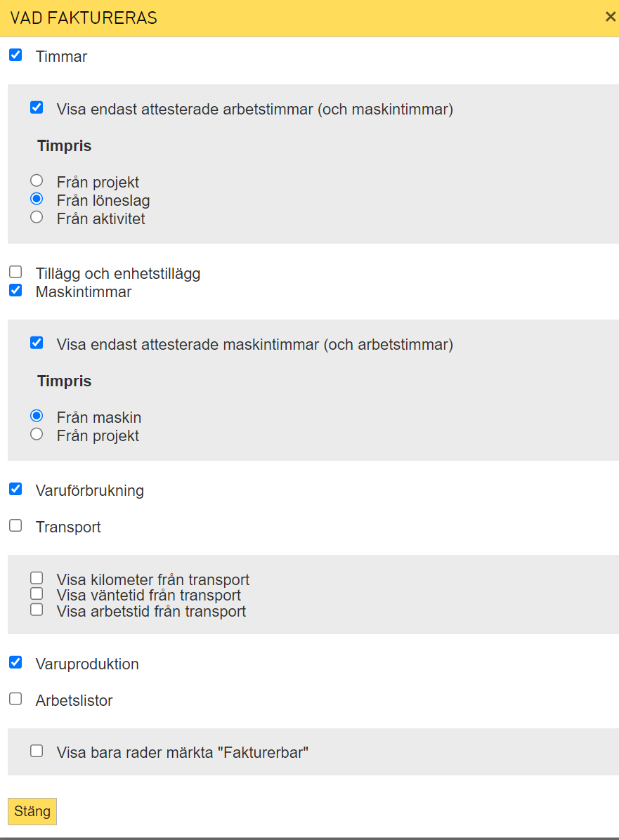Toggle Visa endast attesterade maskintimmar checkbox
This screenshot has width=619, height=840.
37,343
